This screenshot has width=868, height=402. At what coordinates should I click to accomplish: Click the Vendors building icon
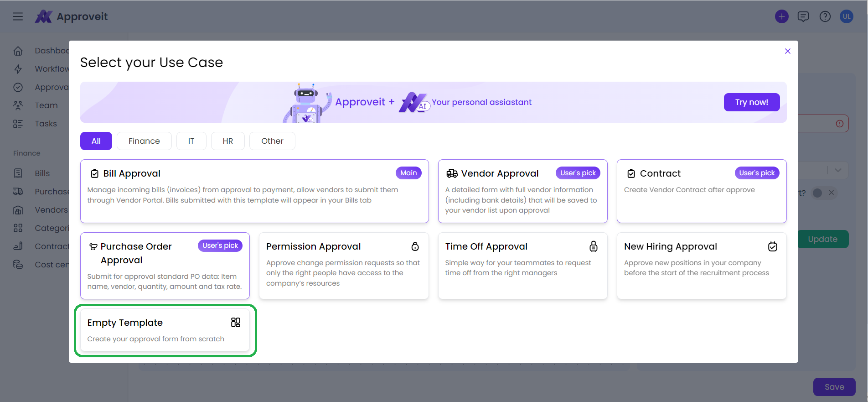[x=18, y=210]
